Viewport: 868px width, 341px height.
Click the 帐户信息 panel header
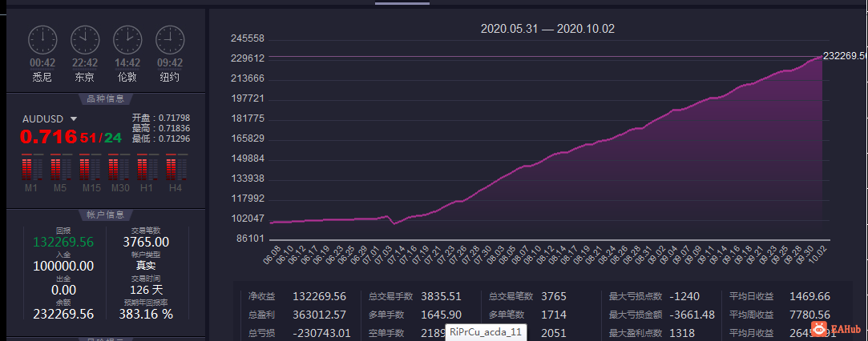106,215
